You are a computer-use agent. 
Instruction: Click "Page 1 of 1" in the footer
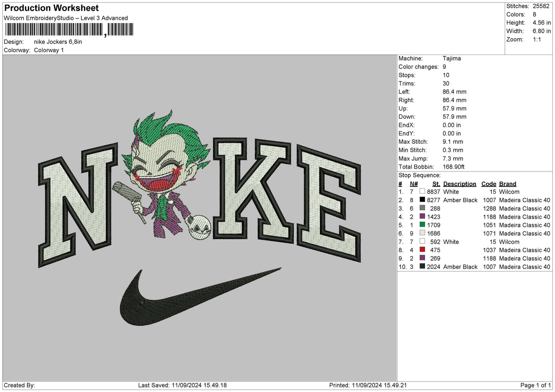(x=536, y=385)
